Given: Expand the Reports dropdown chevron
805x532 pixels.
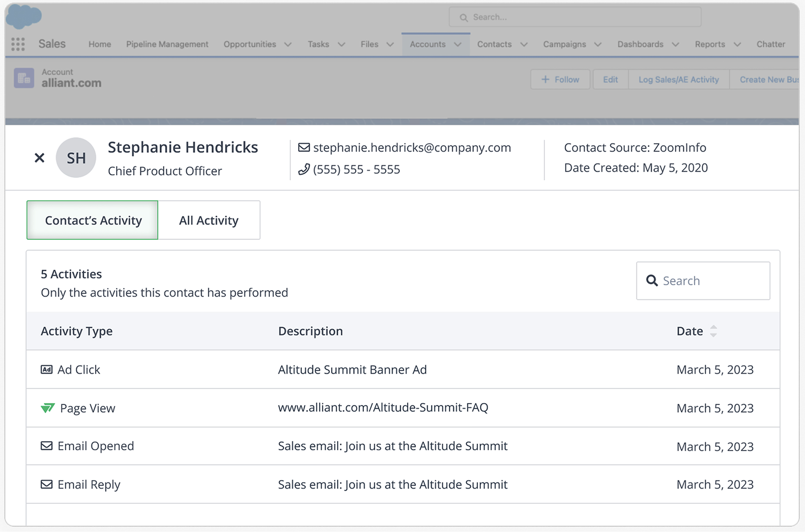Looking at the screenshot, I should point(737,44).
